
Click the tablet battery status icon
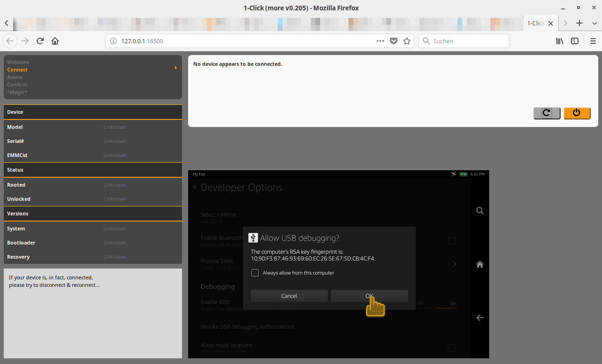463,174
